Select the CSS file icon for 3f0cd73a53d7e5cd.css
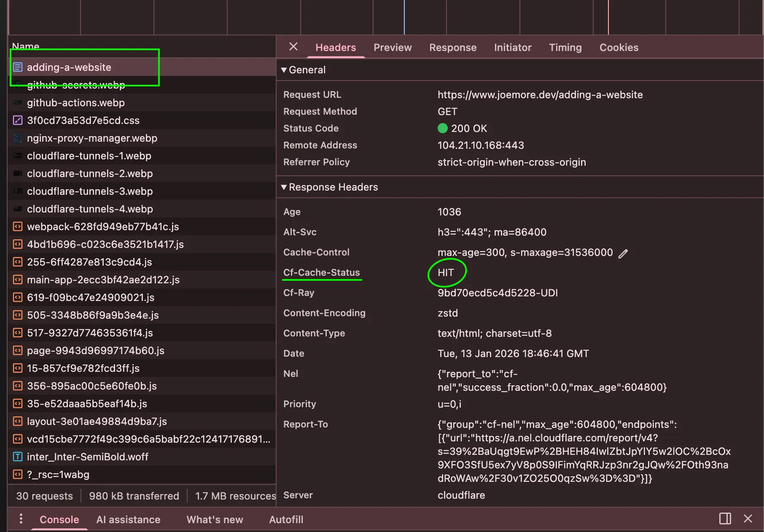Image resolution: width=764 pixels, height=532 pixels. pos(18,120)
